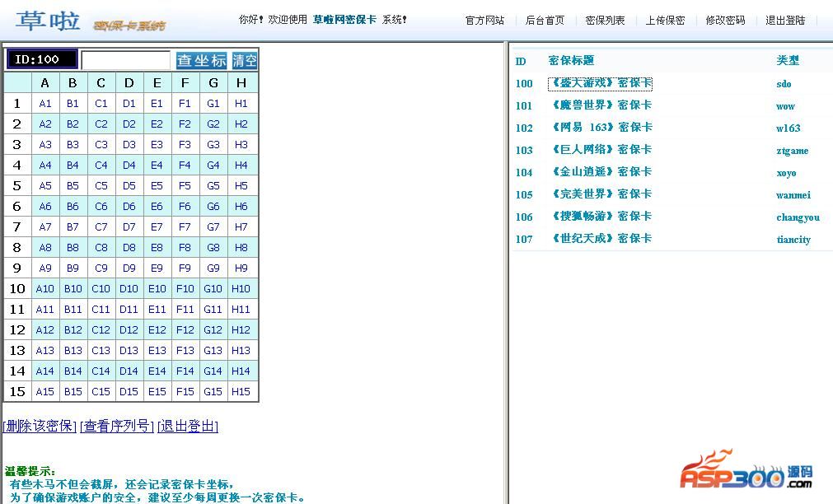Click the w163 type label

click(x=788, y=128)
